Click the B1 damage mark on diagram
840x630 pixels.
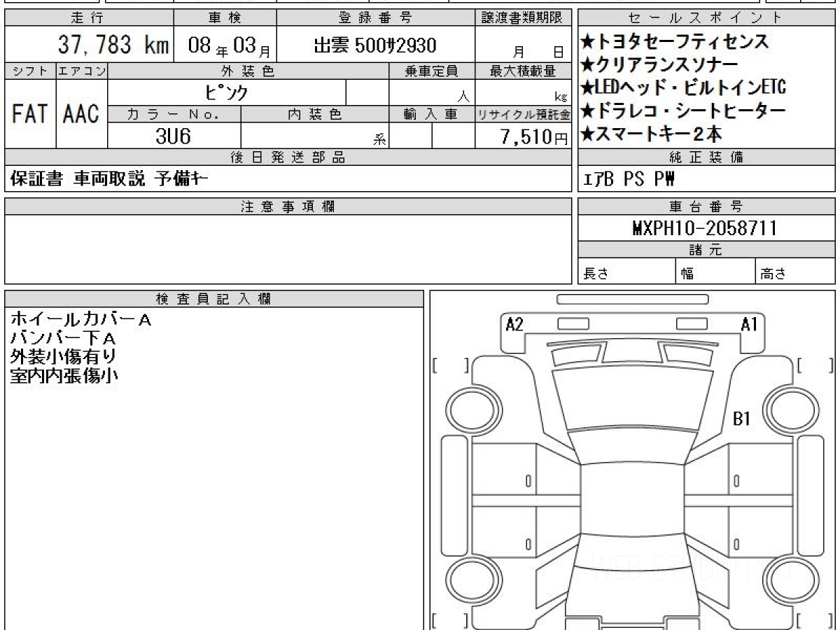[741, 419]
